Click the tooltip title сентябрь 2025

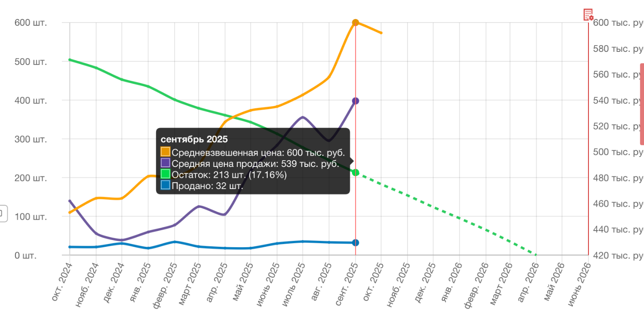pyautogui.click(x=194, y=139)
